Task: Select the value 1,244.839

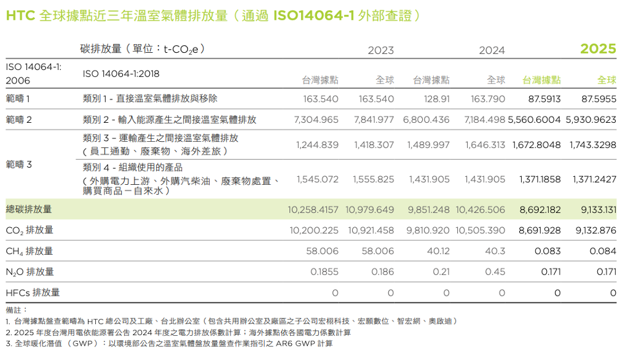Action: (x=317, y=146)
